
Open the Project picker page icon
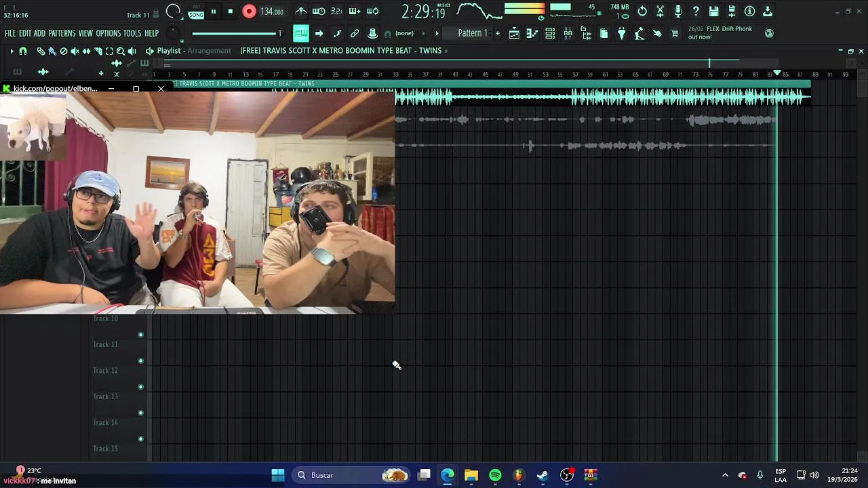(x=604, y=33)
